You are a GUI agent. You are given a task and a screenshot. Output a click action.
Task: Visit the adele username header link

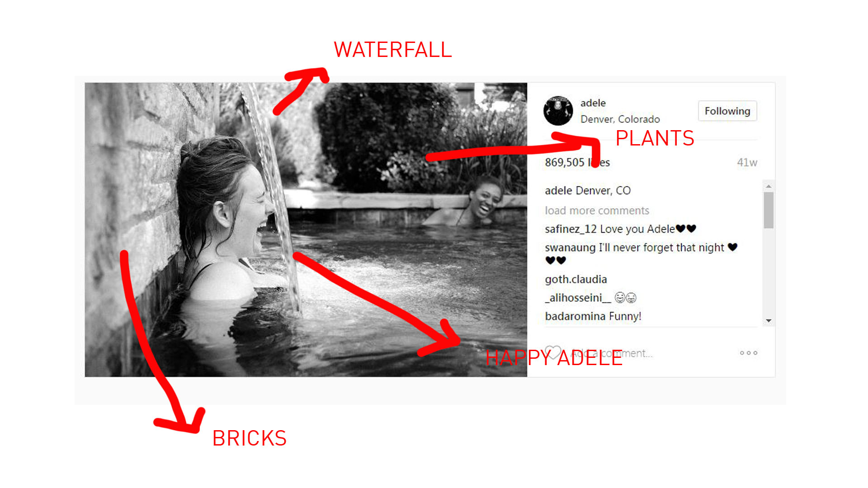point(593,103)
